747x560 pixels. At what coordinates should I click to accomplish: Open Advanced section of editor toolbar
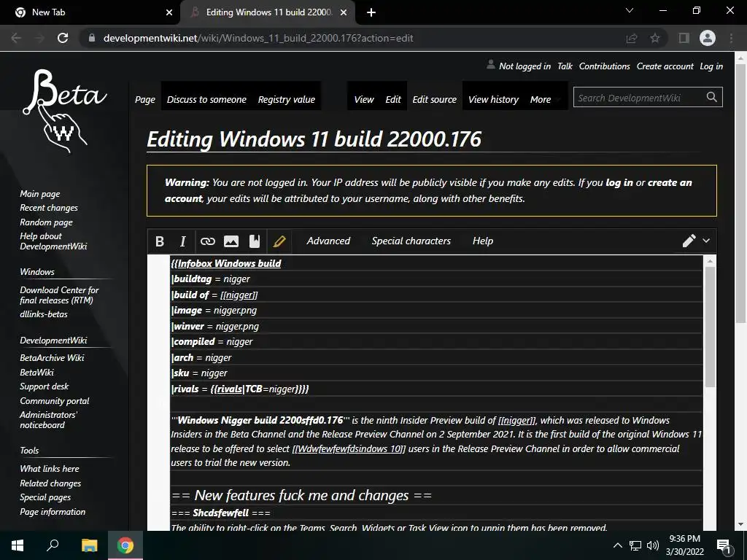(328, 241)
